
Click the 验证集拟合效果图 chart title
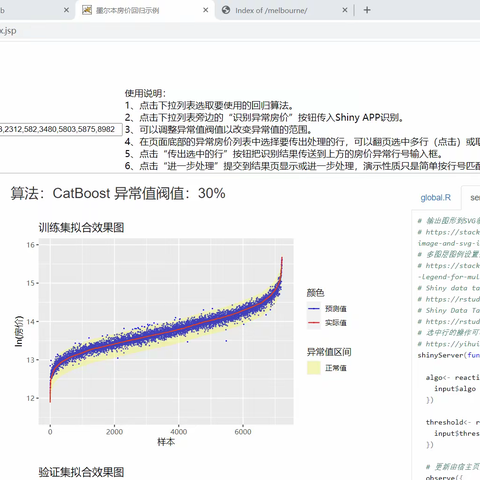(81, 472)
